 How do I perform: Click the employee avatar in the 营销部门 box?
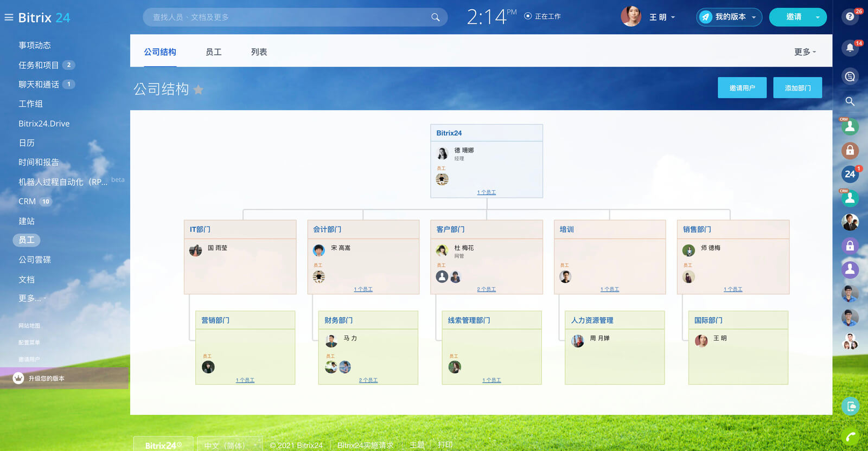click(208, 367)
